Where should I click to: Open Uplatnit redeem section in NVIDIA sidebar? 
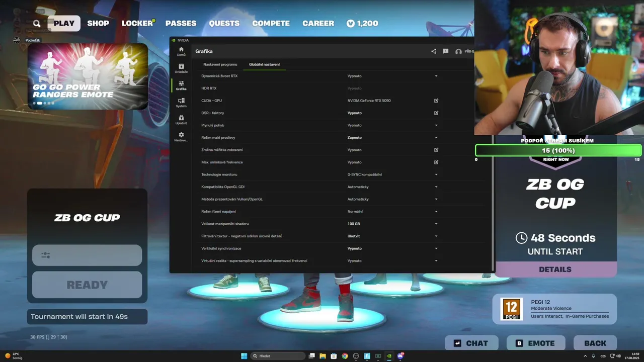point(181,120)
